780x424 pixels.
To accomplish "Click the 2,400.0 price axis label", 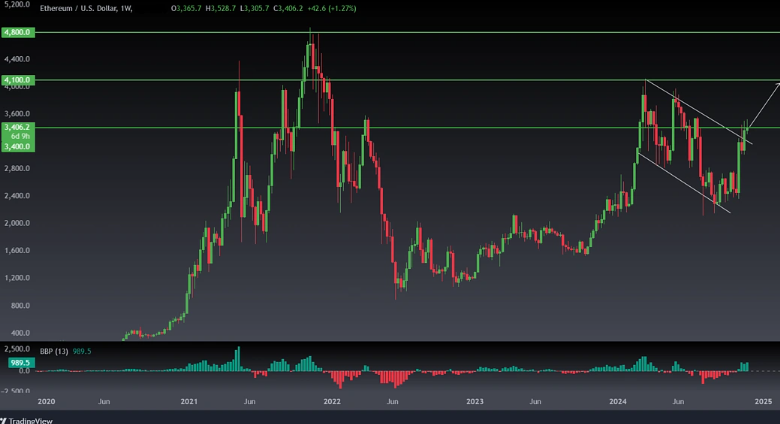I will (x=17, y=196).
